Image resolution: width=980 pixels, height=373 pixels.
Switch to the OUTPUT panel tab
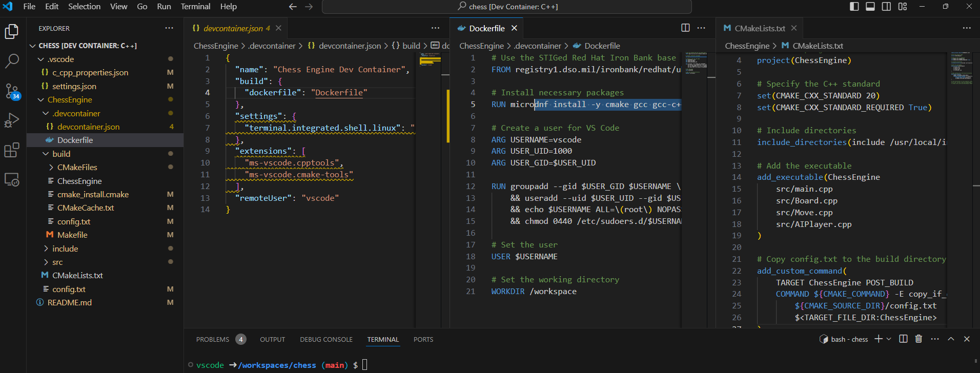point(272,339)
